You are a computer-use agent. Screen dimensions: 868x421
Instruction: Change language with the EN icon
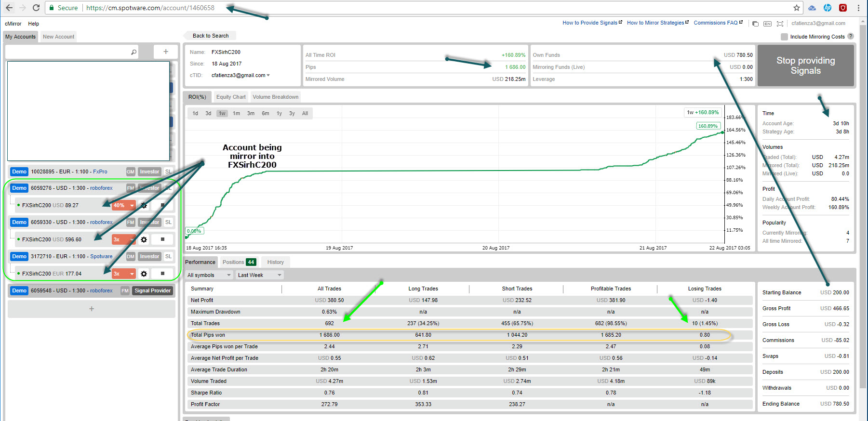[x=767, y=24]
